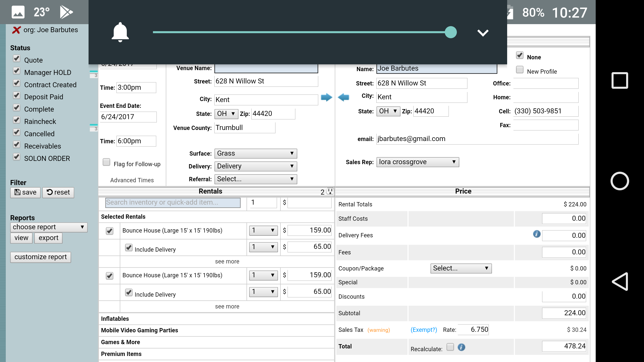The width and height of the screenshot is (644, 362).
Task: Click the right-pointing blue copy address arrow
Action: coord(327,97)
